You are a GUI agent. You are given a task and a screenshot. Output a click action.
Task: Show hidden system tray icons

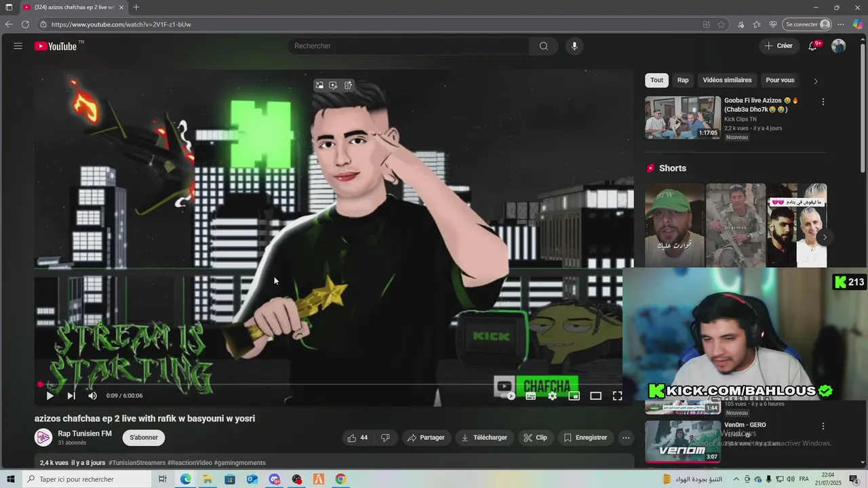[x=736, y=479]
